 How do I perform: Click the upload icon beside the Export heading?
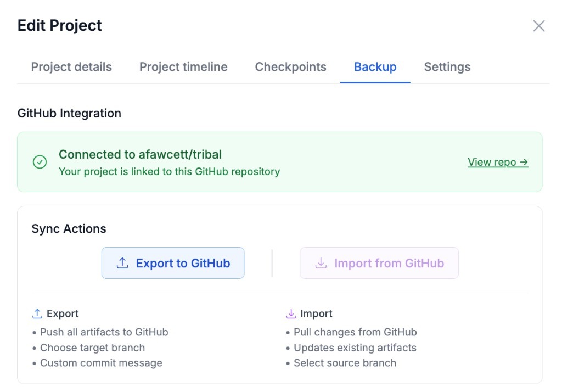tap(37, 313)
